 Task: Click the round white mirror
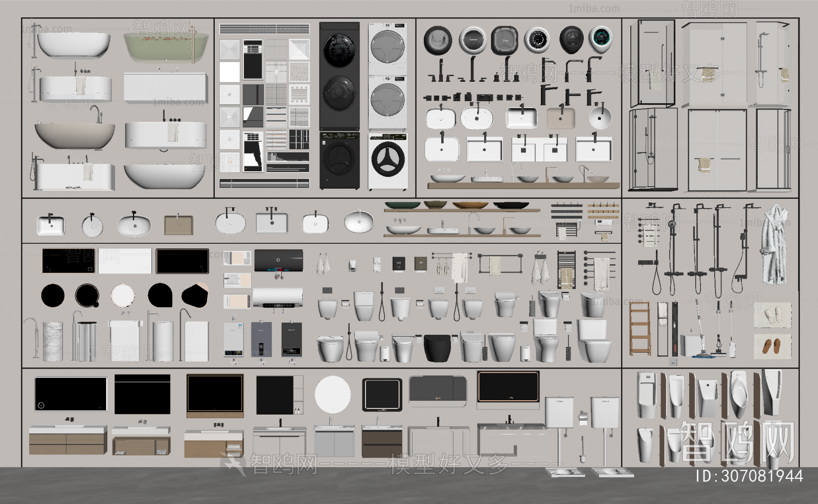point(332,395)
